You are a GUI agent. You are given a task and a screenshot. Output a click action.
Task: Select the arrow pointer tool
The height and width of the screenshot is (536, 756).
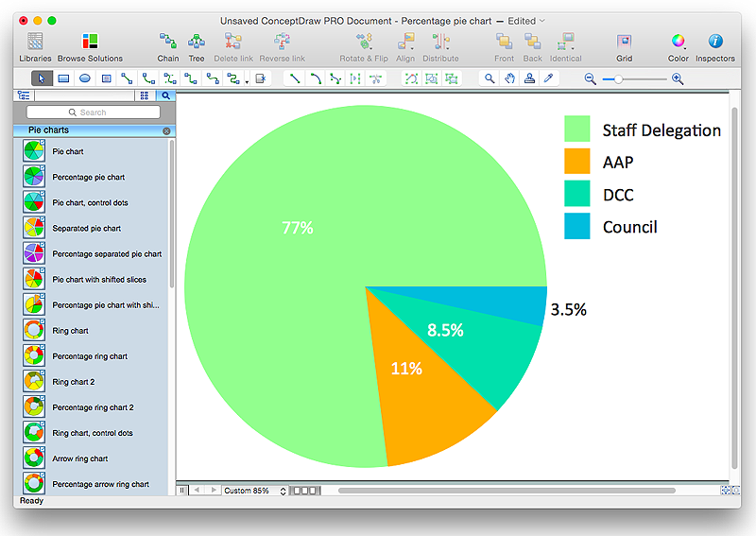click(x=42, y=78)
